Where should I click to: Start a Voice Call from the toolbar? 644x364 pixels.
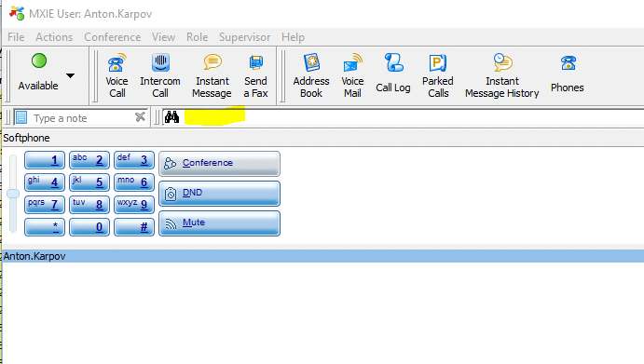click(x=116, y=76)
